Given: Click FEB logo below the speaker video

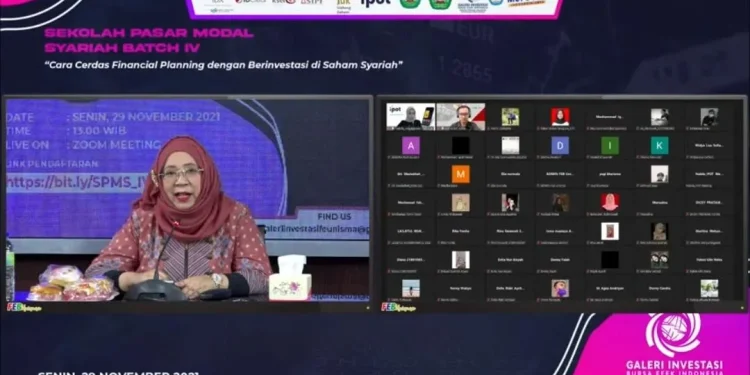Looking at the screenshot, I should 24,307.
